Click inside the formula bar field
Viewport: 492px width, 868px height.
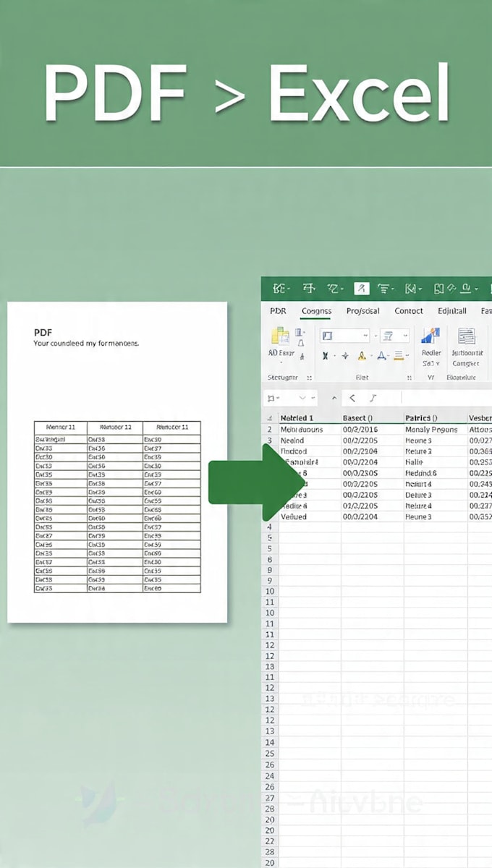[446, 398]
